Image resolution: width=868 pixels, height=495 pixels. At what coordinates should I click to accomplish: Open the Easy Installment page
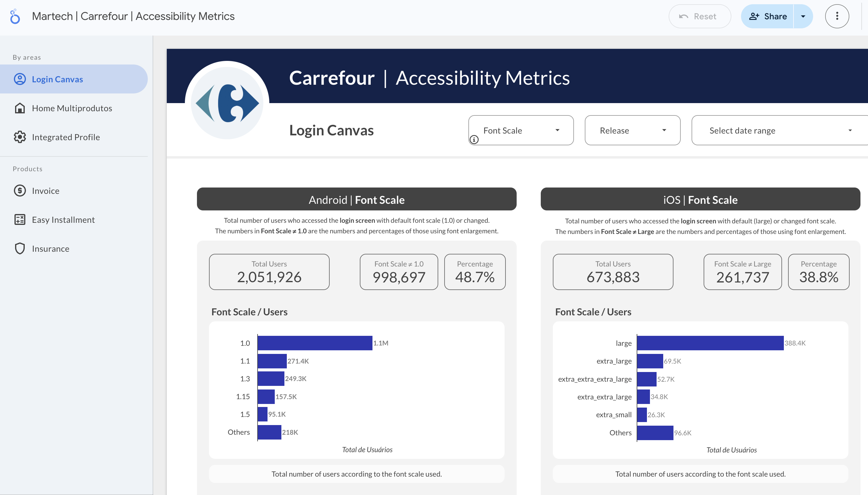point(74,219)
